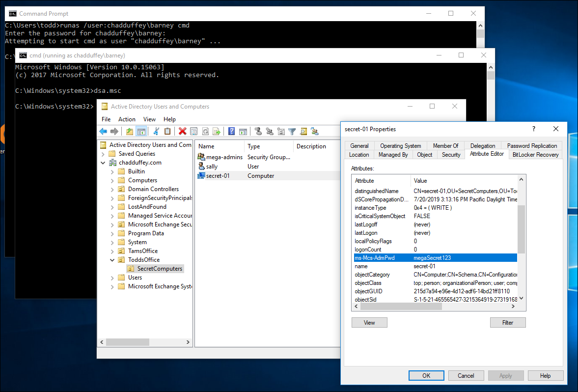Switch to the Member Of tab

446,146
